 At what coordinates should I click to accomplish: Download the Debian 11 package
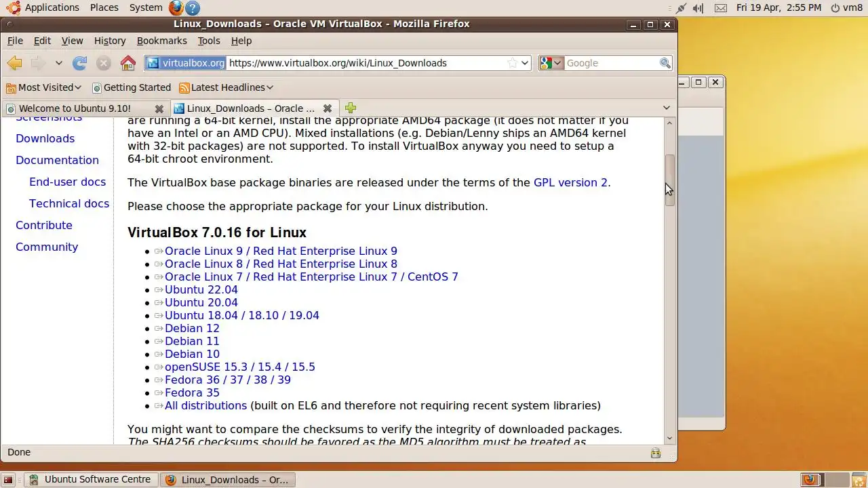[x=192, y=341]
